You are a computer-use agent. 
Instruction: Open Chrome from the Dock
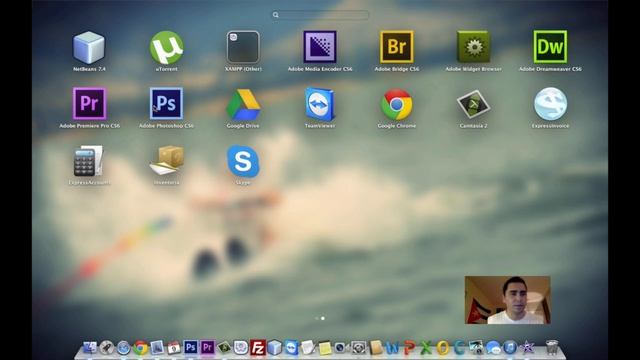[140, 348]
